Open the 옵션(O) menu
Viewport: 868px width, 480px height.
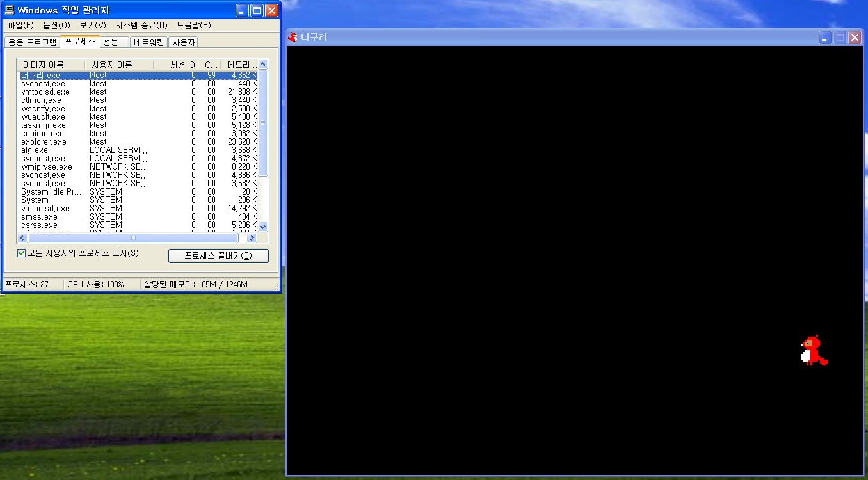point(56,25)
